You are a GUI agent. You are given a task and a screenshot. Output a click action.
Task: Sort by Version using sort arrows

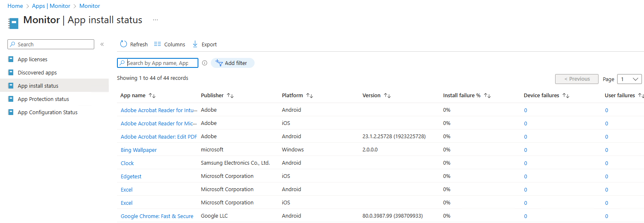387,96
